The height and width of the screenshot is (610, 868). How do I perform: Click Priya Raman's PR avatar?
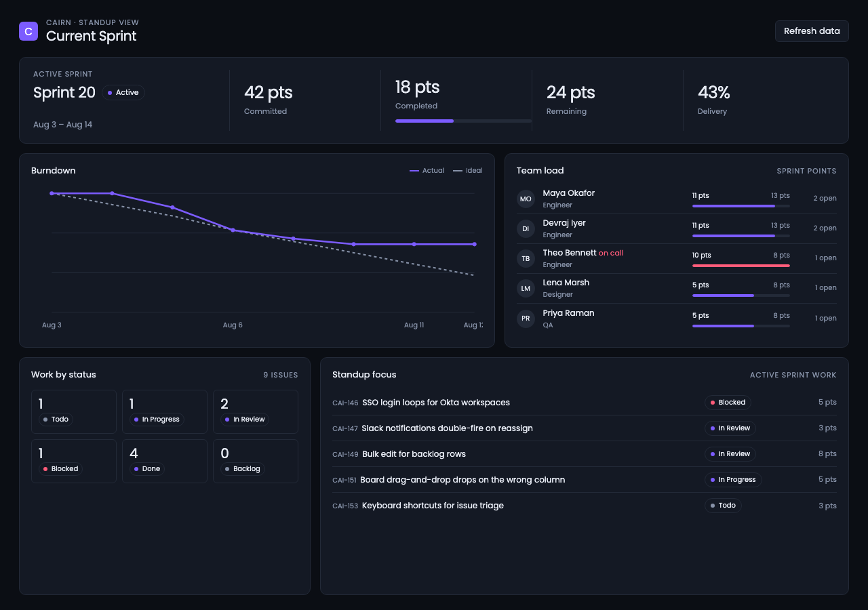(526, 319)
